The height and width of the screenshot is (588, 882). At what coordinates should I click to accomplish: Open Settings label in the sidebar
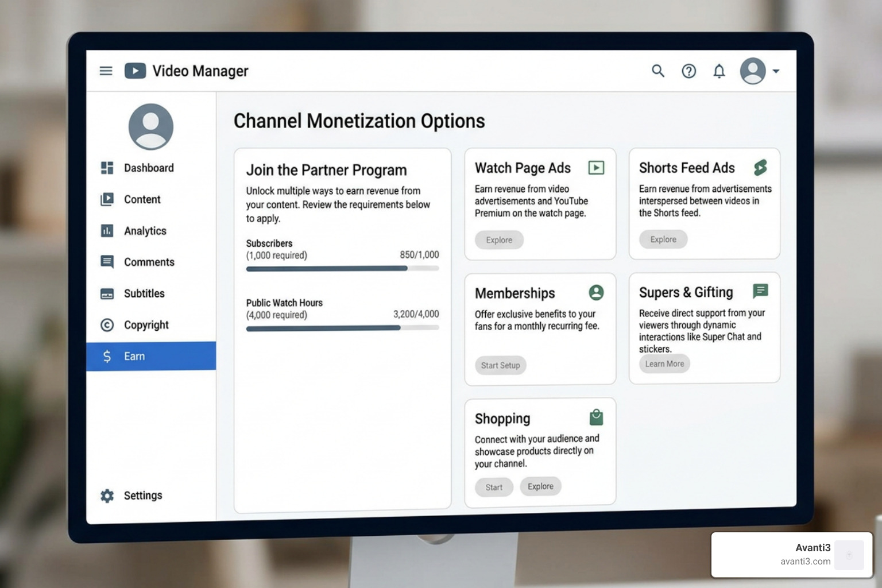click(x=143, y=495)
